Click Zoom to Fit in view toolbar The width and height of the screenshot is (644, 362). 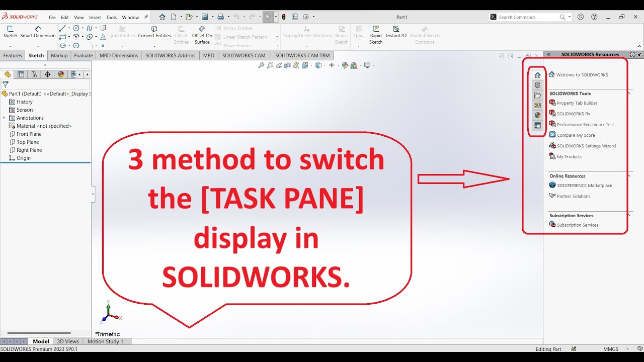(x=261, y=65)
